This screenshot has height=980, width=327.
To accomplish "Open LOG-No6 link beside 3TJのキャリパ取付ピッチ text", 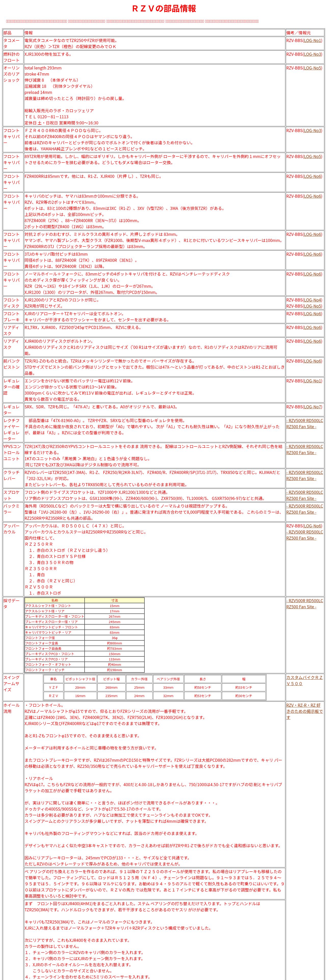I will [312, 254].
